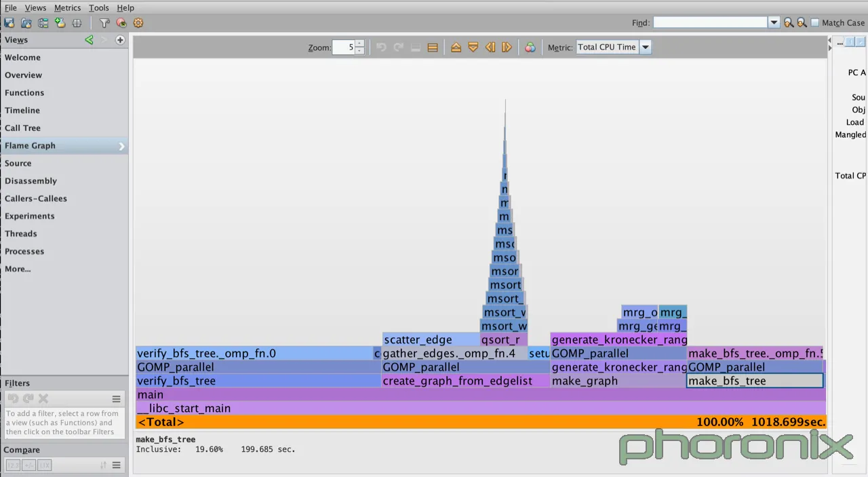868x477 pixels.
Task: Click the remove filter X icon
Action: pyautogui.click(x=43, y=399)
